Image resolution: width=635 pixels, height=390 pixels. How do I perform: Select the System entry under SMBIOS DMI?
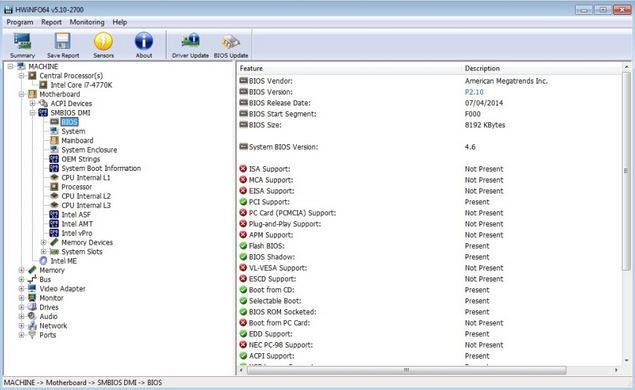pyautogui.click(x=73, y=131)
